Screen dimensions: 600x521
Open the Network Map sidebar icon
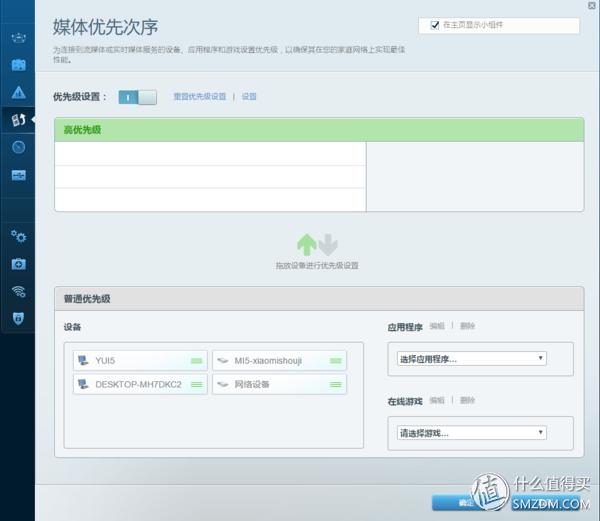coord(18,38)
